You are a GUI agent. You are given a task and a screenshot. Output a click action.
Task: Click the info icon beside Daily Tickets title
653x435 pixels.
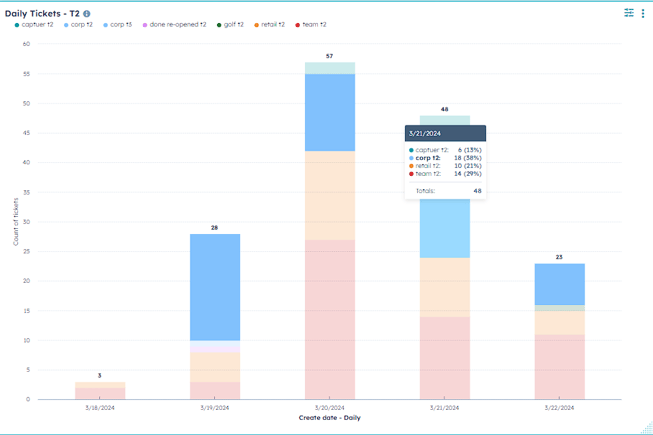click(x=87, y=14)
